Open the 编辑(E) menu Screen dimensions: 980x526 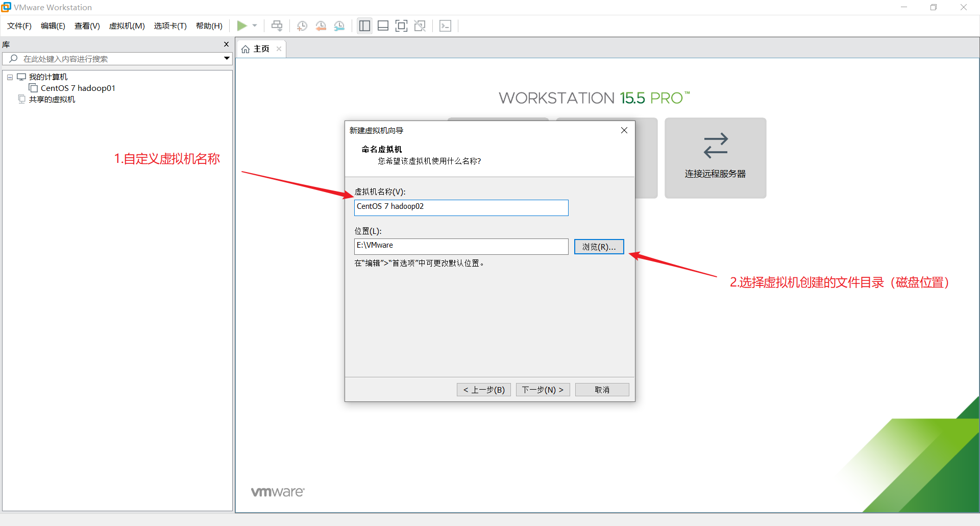(x=53, y=26)
